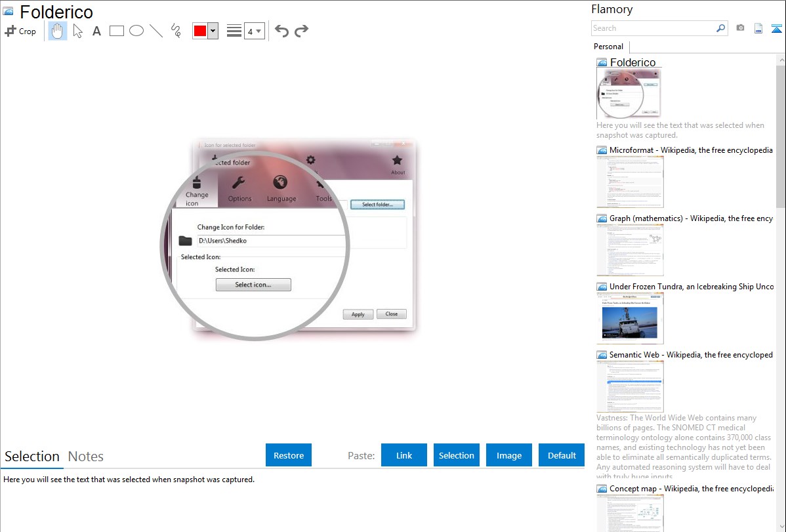786x532 pixels.
Task: Select the straight line tool
Action: click(156, 31)
